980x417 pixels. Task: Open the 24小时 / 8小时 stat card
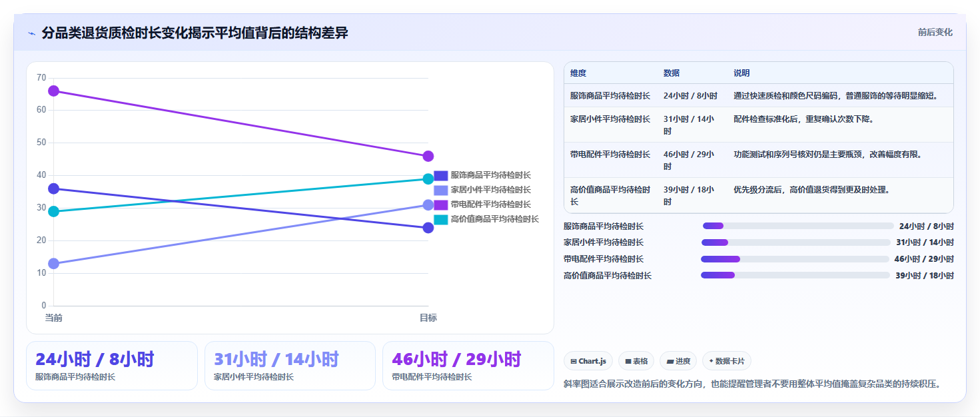(x=112, y=366)
